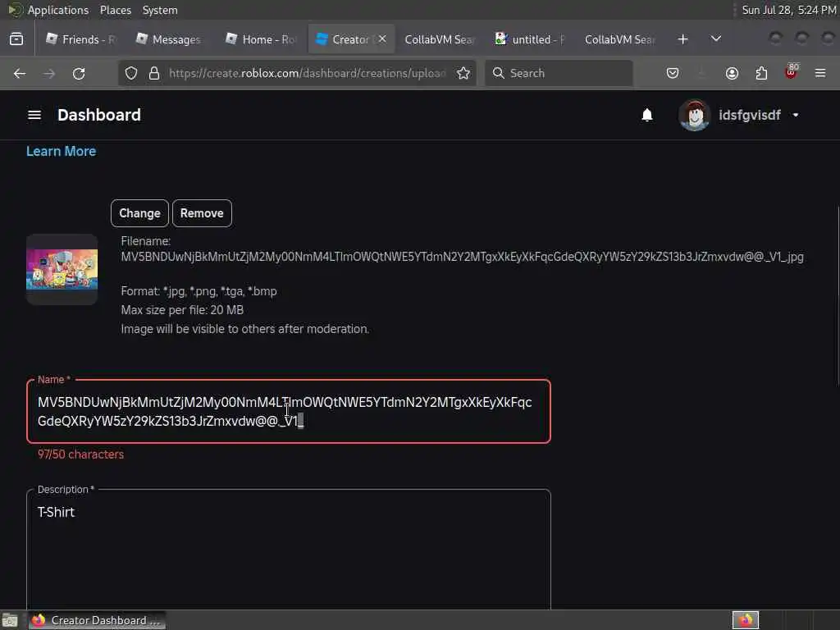Click inside the Name input field
840x630 pixels.
289,412
